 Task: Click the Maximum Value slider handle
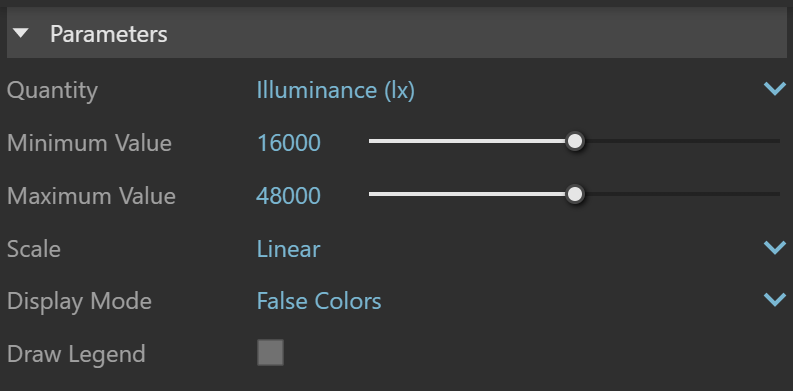[x=575, y=194]
